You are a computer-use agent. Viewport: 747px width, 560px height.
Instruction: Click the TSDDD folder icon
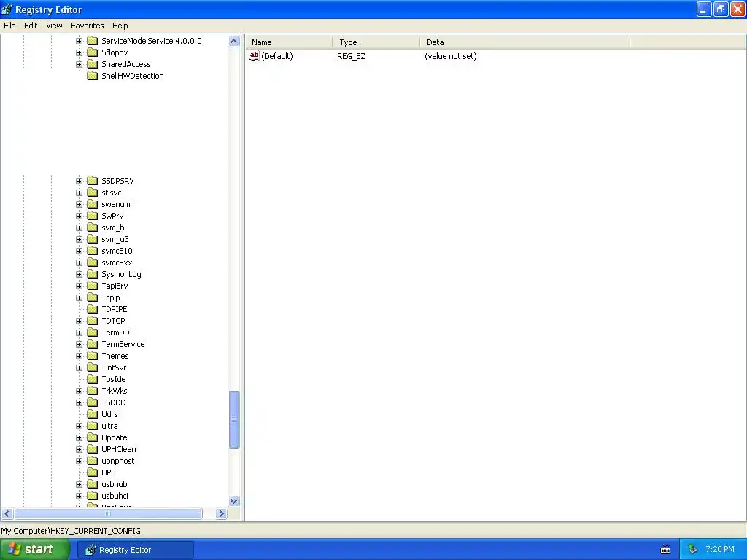click(x=93, y=402)
